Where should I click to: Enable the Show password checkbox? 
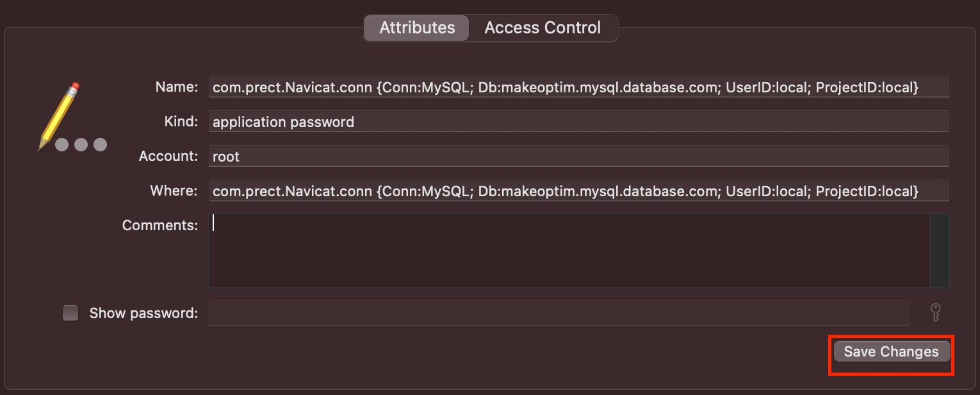click(x=70, y=313)
